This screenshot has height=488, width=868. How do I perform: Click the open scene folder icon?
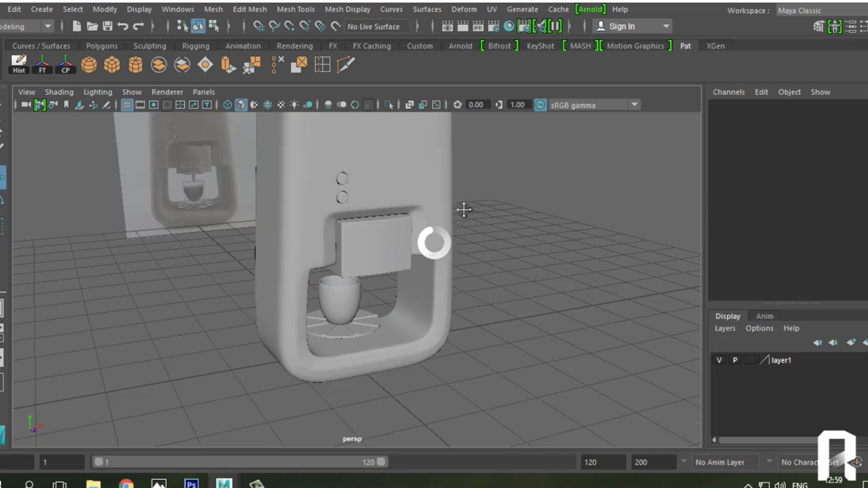92,26
